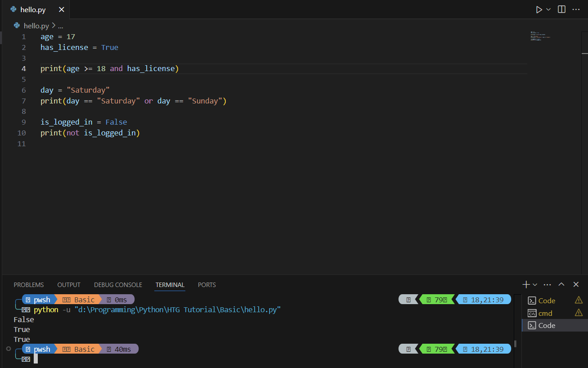Switch to the PROBLEMS tab

coord(29,285)
